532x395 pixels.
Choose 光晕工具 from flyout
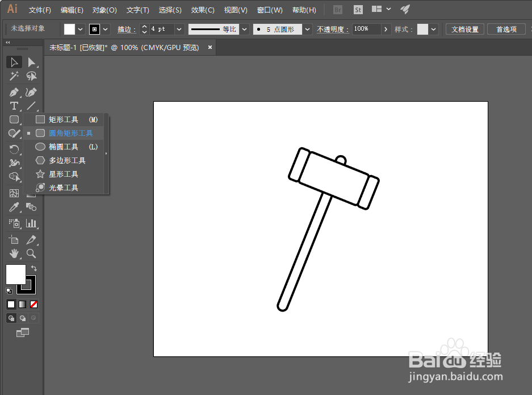click(x=63, y=188)
